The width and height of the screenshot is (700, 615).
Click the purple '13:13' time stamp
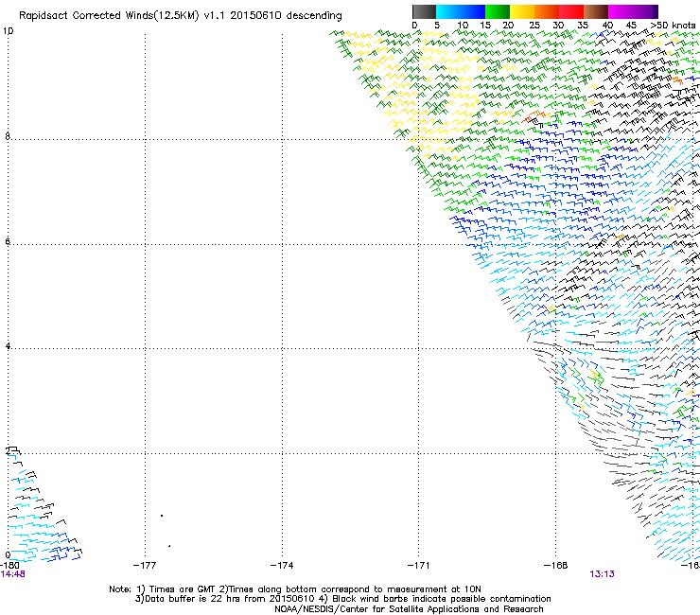(603, 574)
